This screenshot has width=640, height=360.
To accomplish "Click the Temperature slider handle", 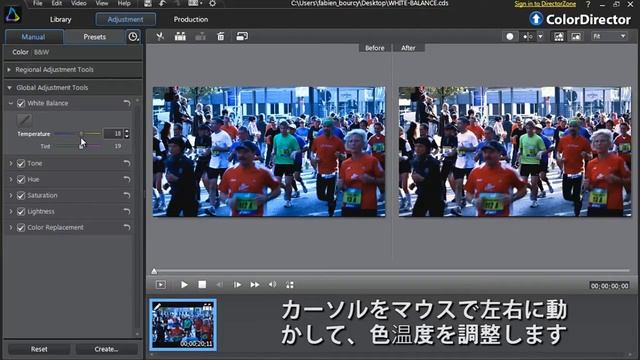I will coord(81,133).
